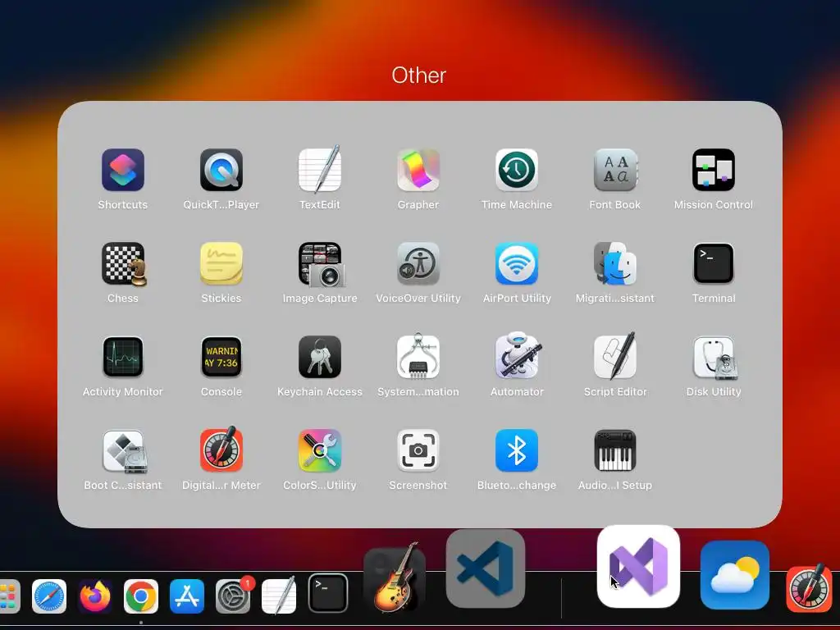Launch Script Editor
The height and width of the screenshot is (630, 840).
pos(615,356)
